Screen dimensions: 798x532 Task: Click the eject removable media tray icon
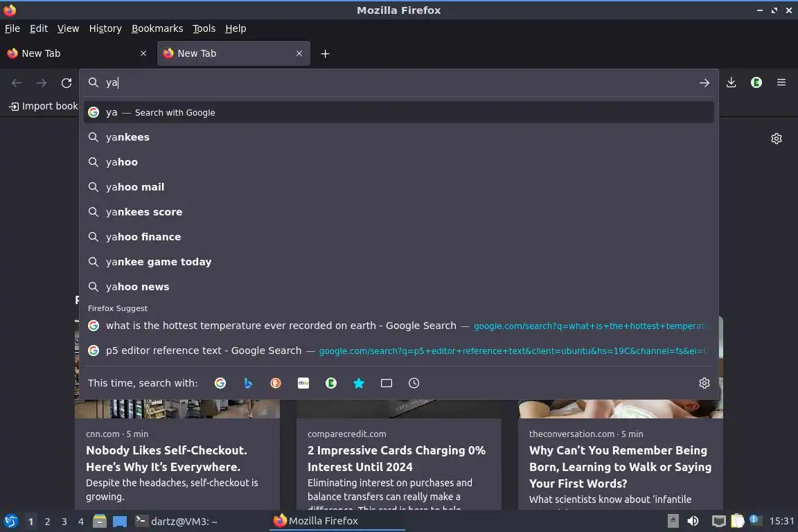pyautogui.click(x=673, y=521)
